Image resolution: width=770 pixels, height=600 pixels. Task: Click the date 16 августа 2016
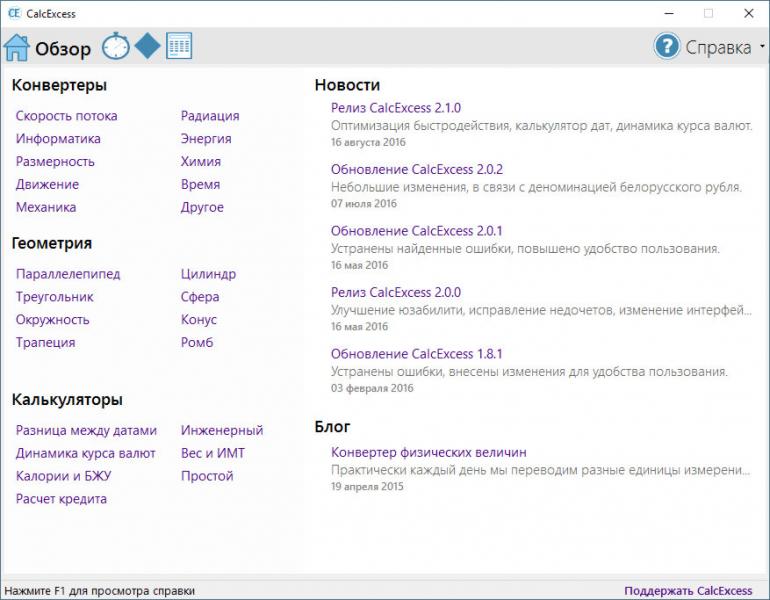tap(368, 142)
